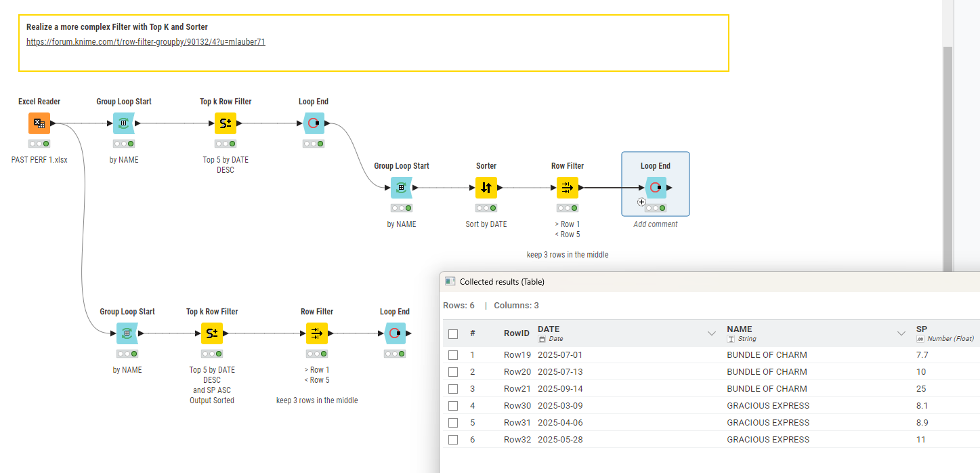Click the 'Collected results (Table)' window title
This screenshot has height=473, width=980.
point(502,282)
